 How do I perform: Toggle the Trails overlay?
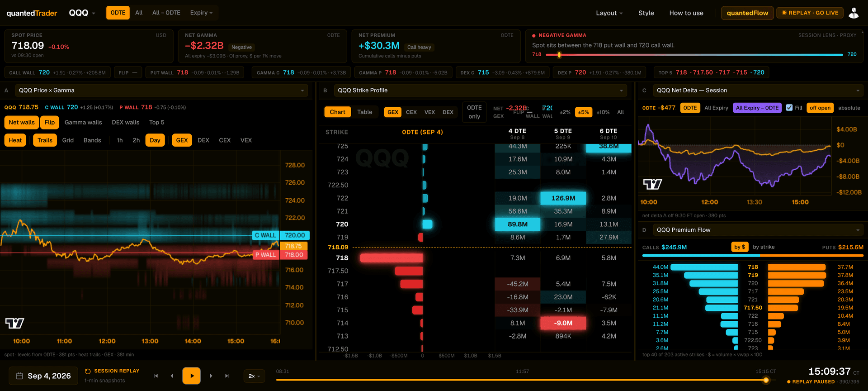[x=45, y=140]
